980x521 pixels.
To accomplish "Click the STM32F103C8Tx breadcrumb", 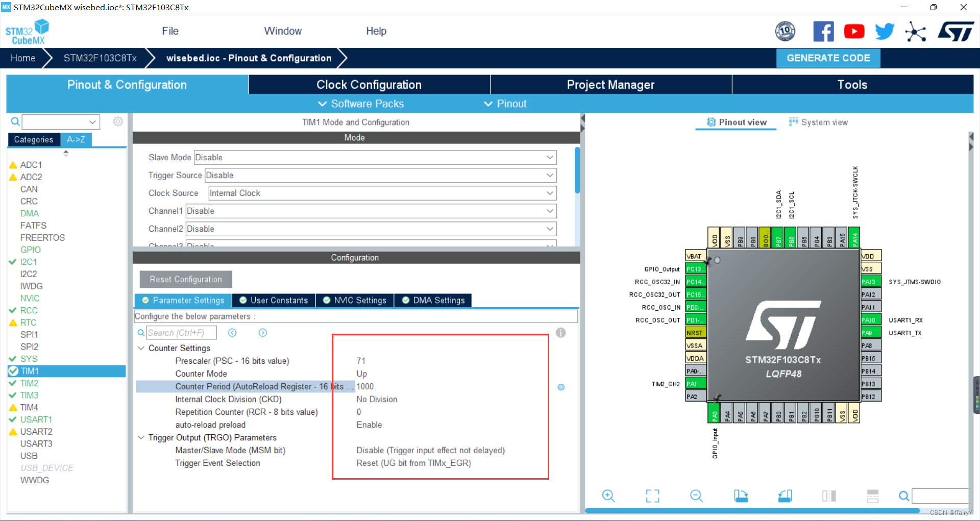I will click(100, 58).
